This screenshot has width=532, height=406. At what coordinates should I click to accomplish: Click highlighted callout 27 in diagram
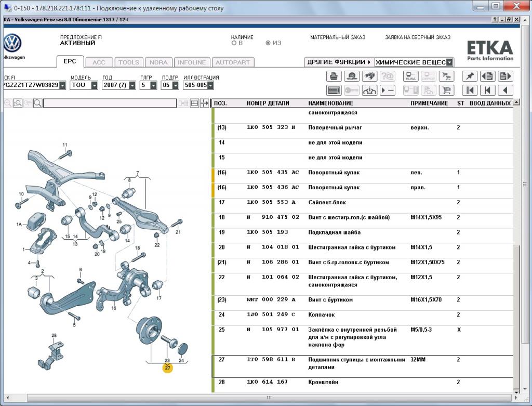point(168,368)
